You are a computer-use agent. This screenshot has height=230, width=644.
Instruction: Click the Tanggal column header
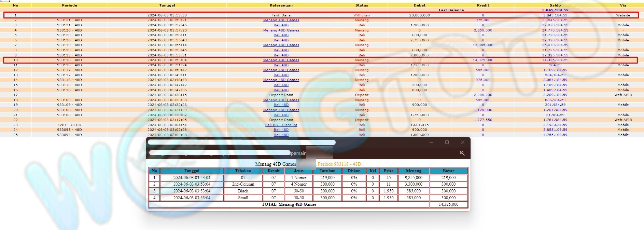coord(167,5)
